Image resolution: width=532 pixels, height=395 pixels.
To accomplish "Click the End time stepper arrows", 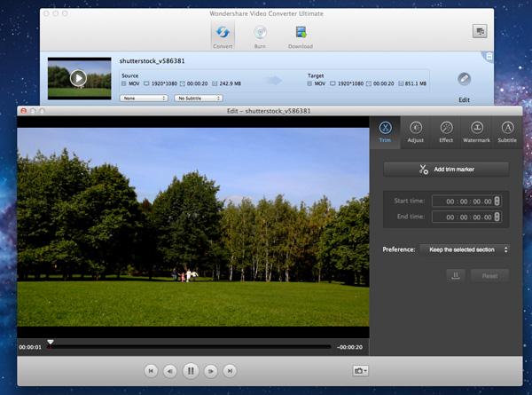I will click(x=497, y=217).
